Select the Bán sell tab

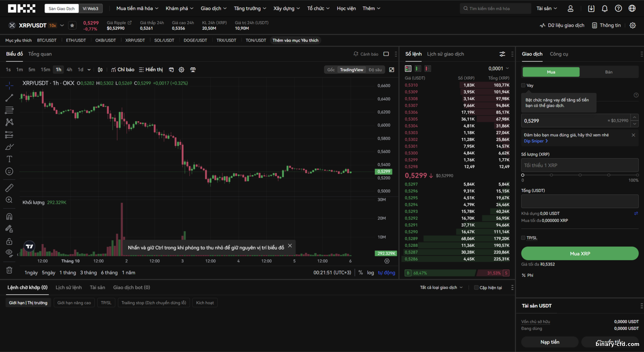pyautogui.click(x=609, y=72)
